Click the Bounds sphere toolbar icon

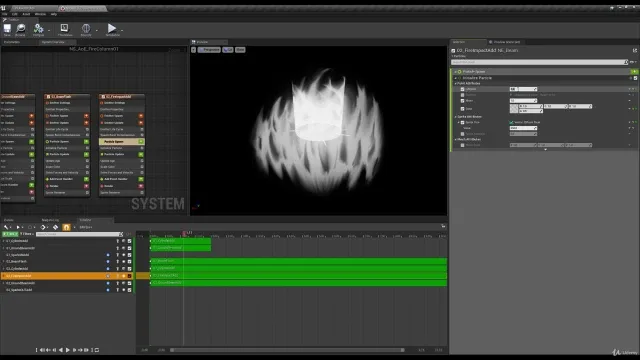pyautogui.click(x=86, y=28)
